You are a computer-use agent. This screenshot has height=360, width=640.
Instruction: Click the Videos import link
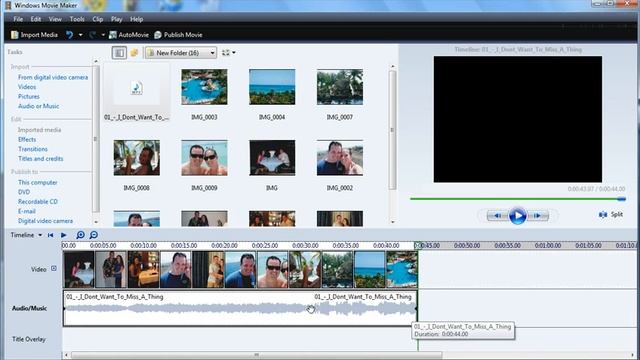click(27, 87)
